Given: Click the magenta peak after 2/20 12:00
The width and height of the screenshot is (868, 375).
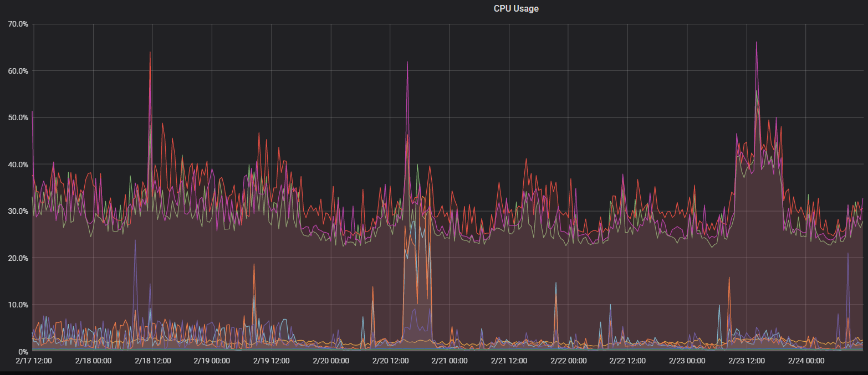Looking at the screenshot, I should [407, 62].
